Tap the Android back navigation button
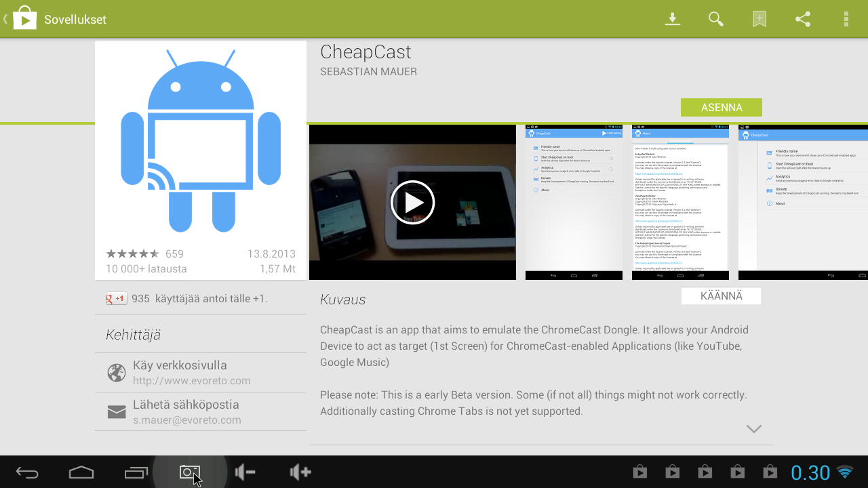The height and width of the screenshot is (488, 868). tap(27, 472)
